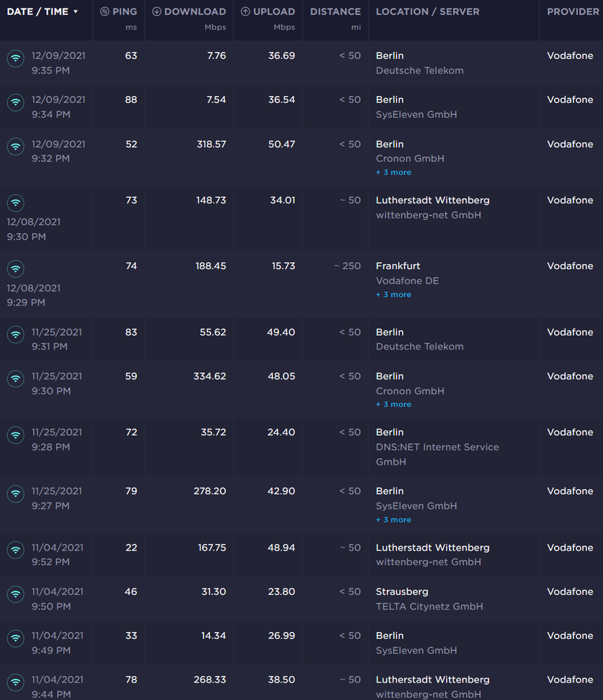Click the 50.47 upload value
603x700 pixels.
[x=282, y=144]
